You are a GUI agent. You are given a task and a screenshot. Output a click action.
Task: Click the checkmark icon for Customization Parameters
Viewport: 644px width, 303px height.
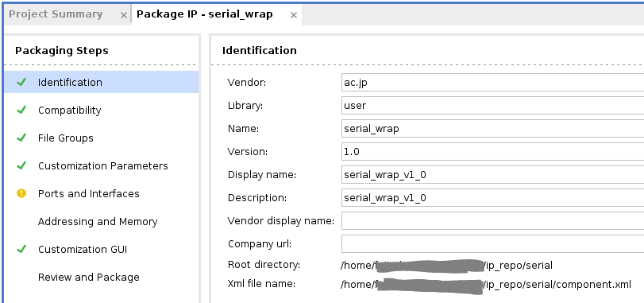click(x=21, y=165)
